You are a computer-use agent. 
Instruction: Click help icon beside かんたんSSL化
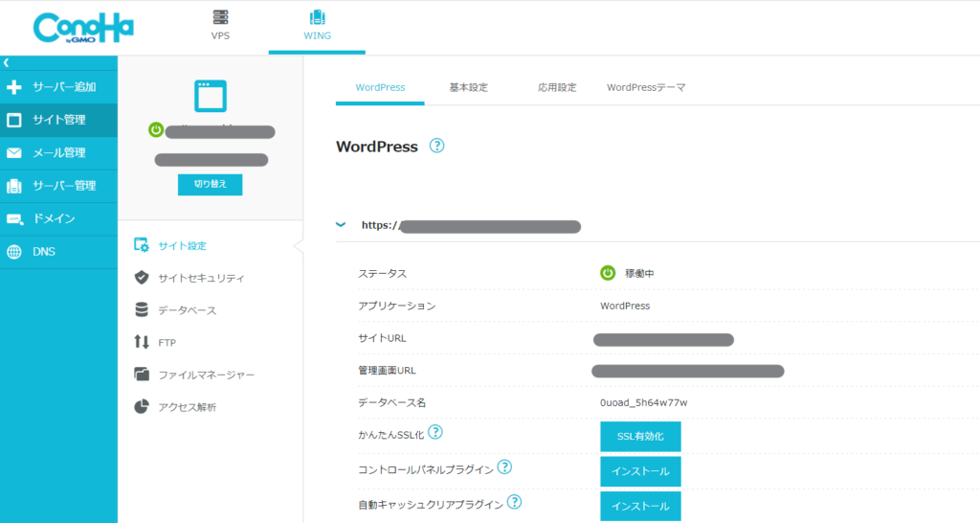pyautogui.click(x=435, y=432)
